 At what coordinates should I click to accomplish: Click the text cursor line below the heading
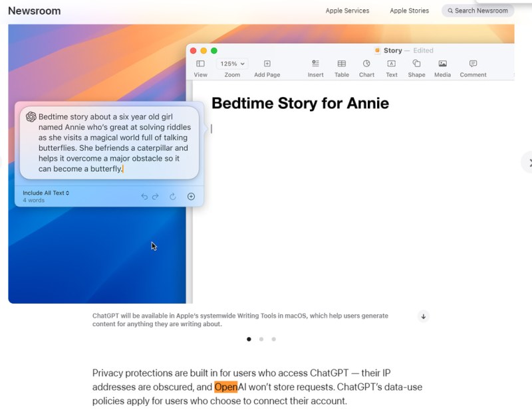[211, 128]
